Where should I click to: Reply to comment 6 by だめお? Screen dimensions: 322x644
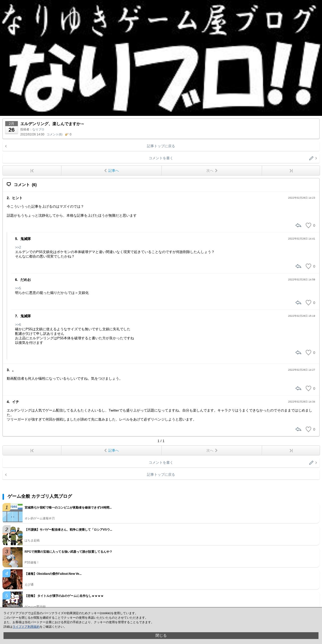point(298,303)
